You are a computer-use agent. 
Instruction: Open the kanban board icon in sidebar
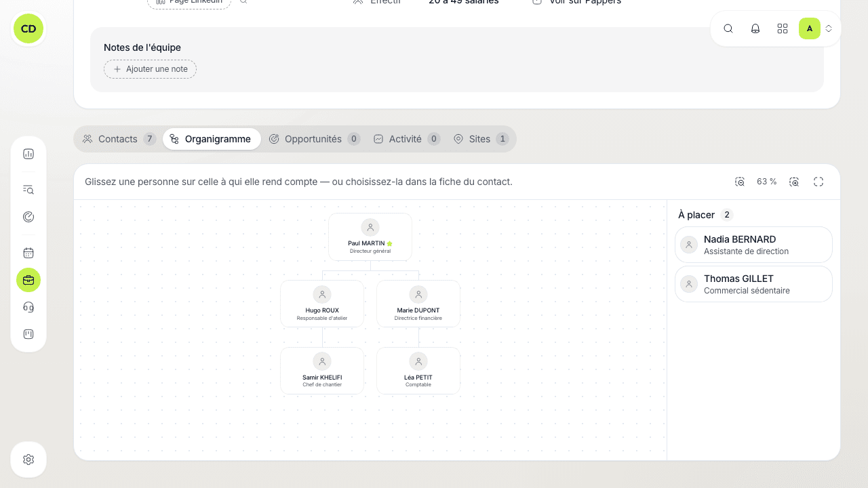pyautogui.click(x=28, y=334)
